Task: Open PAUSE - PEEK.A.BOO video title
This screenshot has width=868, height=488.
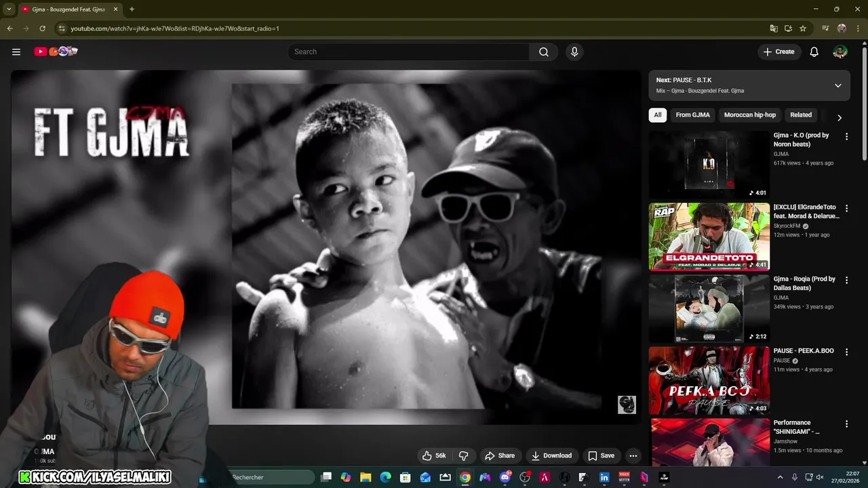Action: coord(804,351)
